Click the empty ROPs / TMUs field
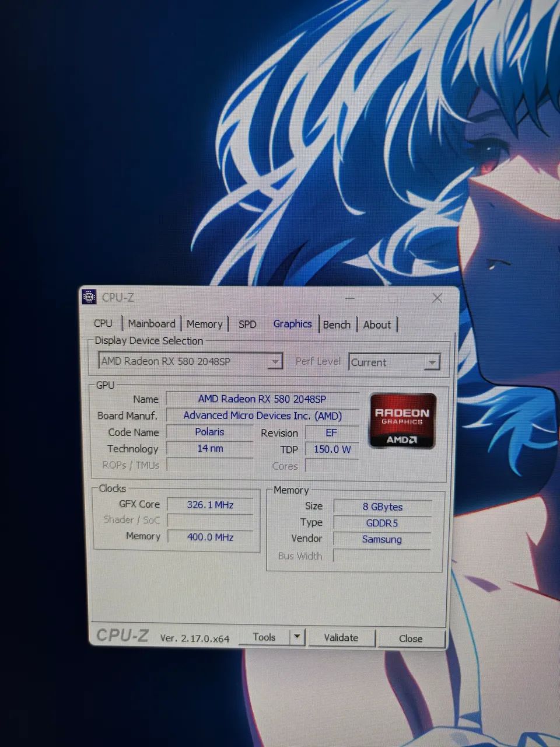The image size is (560, 747). [209, 465]
